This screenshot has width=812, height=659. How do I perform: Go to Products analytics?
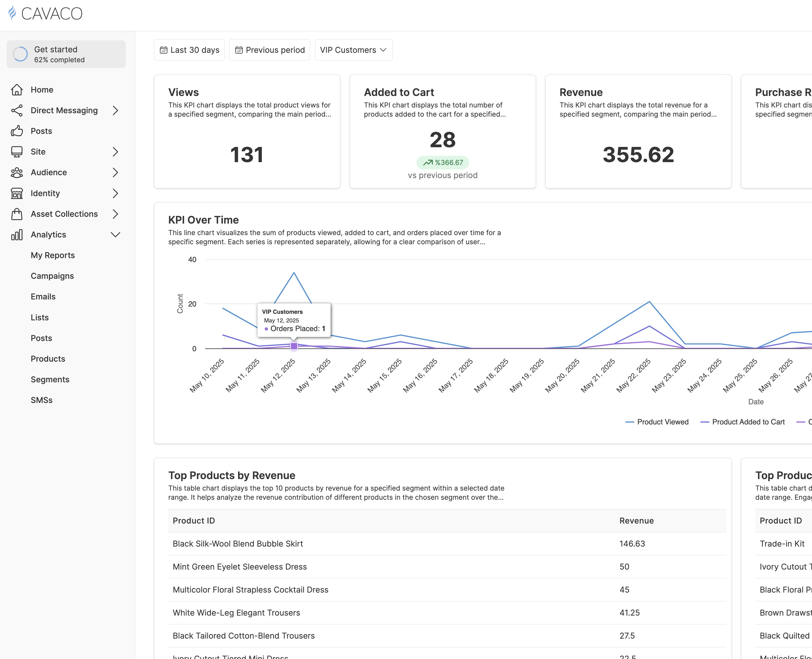48,359
